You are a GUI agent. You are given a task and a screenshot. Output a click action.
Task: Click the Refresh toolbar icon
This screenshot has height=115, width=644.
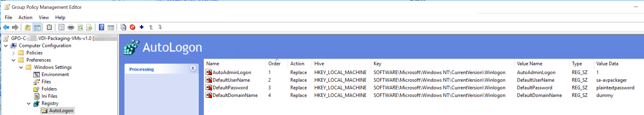(80, 27)
